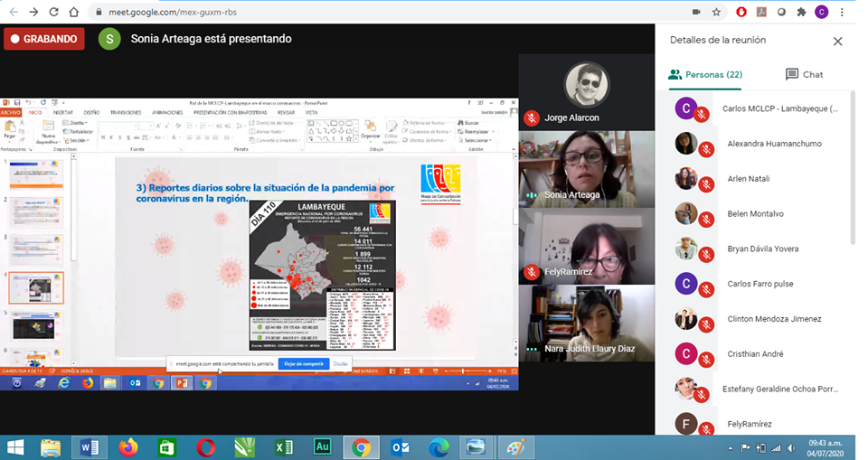The image size is (868, 460).
Task: Show hidden icons in the system tray
Action: point(729,447)
